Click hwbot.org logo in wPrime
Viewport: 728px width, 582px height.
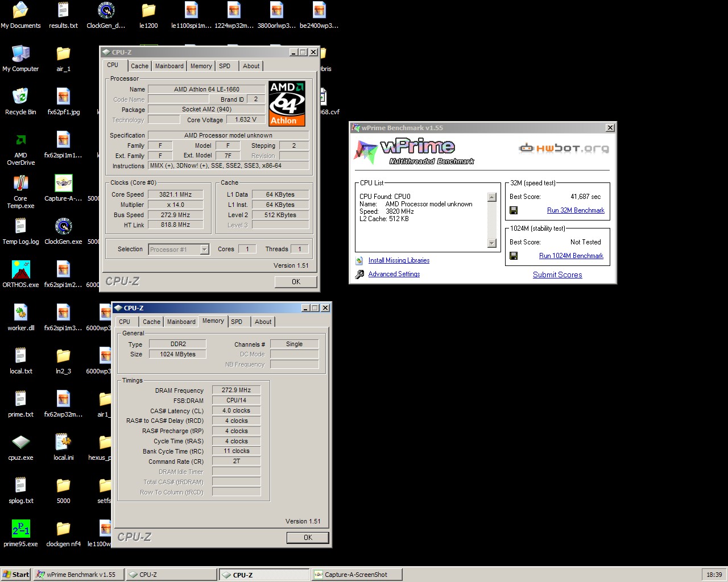pyautogui.click(x=564, y=148)
